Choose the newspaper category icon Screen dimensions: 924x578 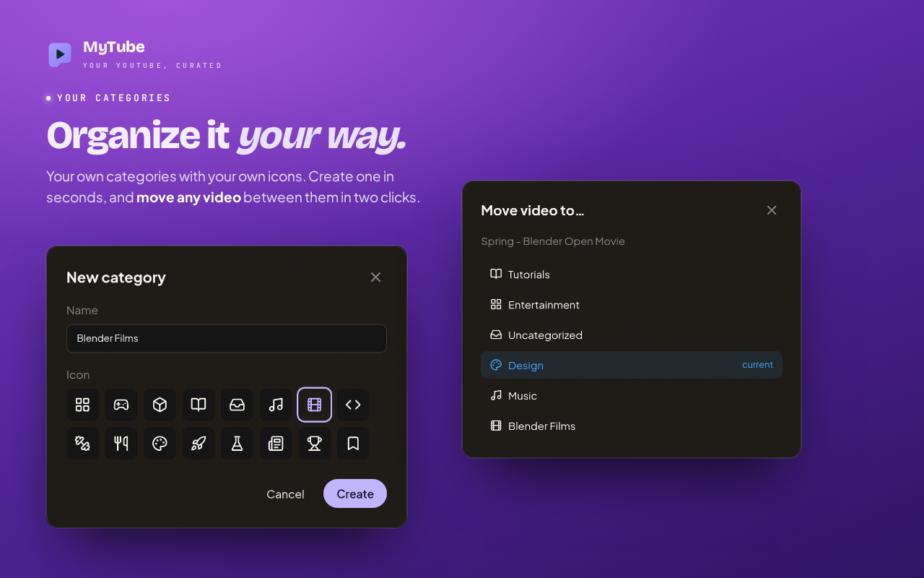click(x=276, y=444)
